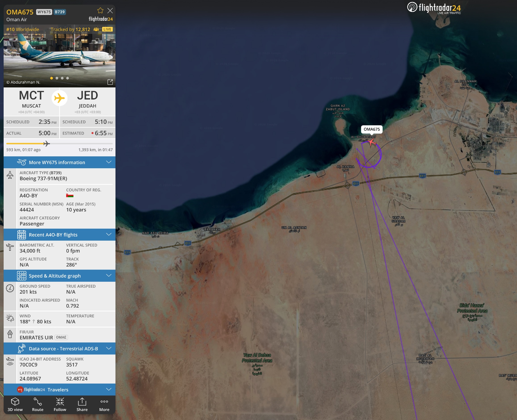
Task: Select the third photo carousel dot
Action: point(62,78)
